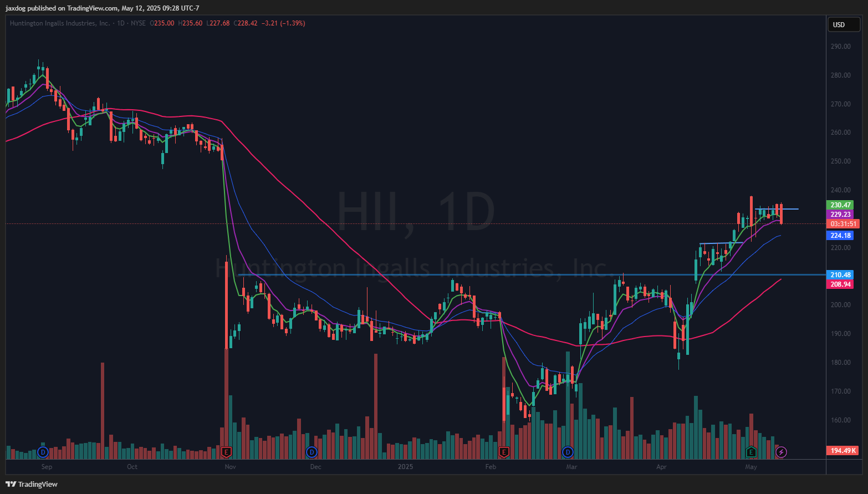Click the H235.60 high value
Viewport: 868px width, 494px height.
click(x=190, y=23)
